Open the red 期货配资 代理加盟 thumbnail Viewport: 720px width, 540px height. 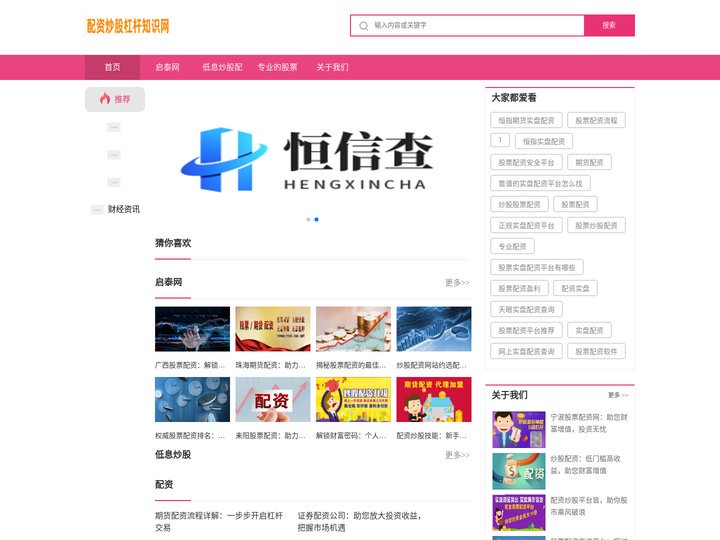434,399
